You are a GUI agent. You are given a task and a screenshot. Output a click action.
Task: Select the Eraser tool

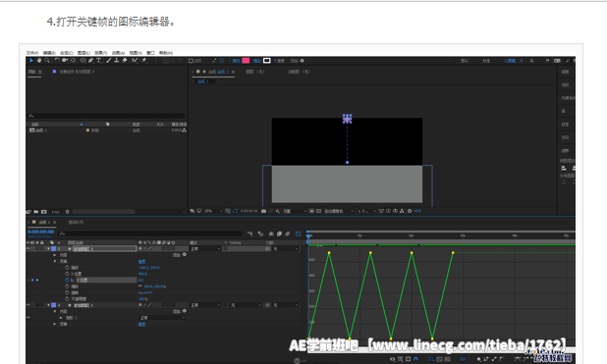[125, 61]
